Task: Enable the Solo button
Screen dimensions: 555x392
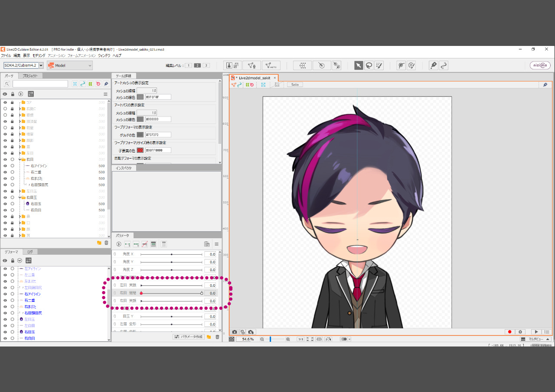Action: (x=295, y=84)
